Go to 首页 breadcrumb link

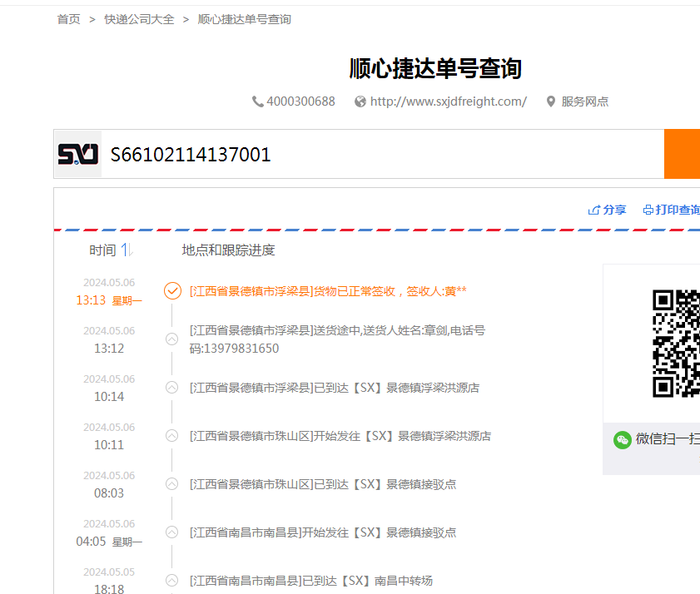coord(69,19)
